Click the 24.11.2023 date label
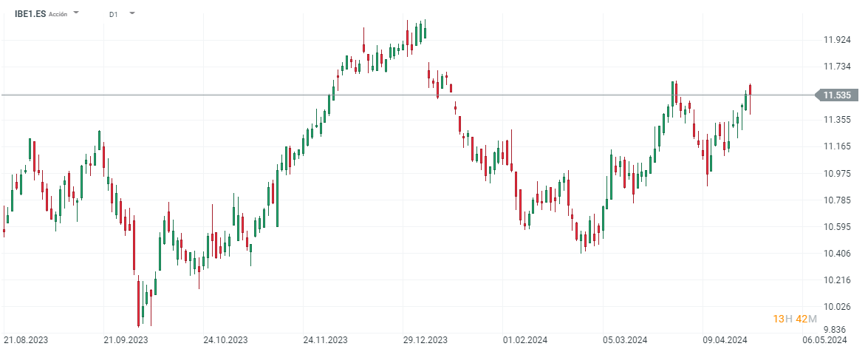The width and height of the screenshot is (868, 352). [325, 339]
